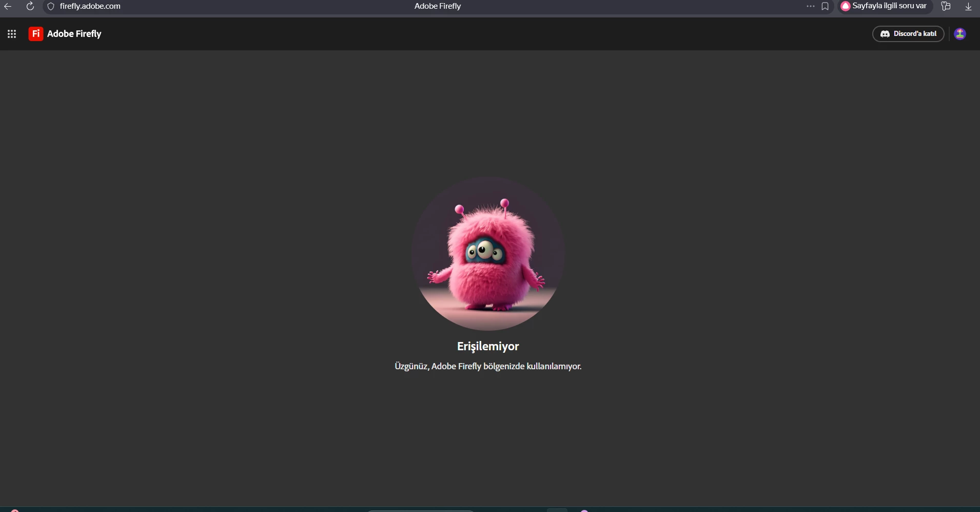Click the 'Adobe Firefly' page title in the tab bar
The height and width of the screenshot is (512, 980).
point(438,6)
